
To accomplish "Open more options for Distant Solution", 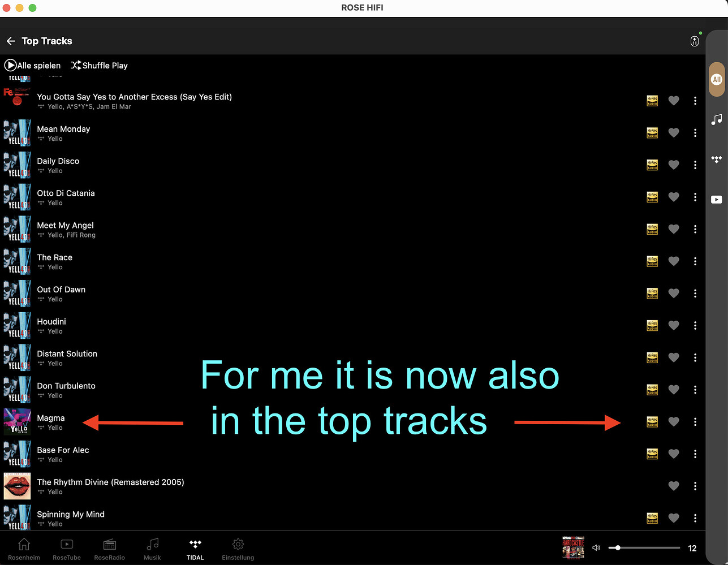I will [x=695, y=357].
